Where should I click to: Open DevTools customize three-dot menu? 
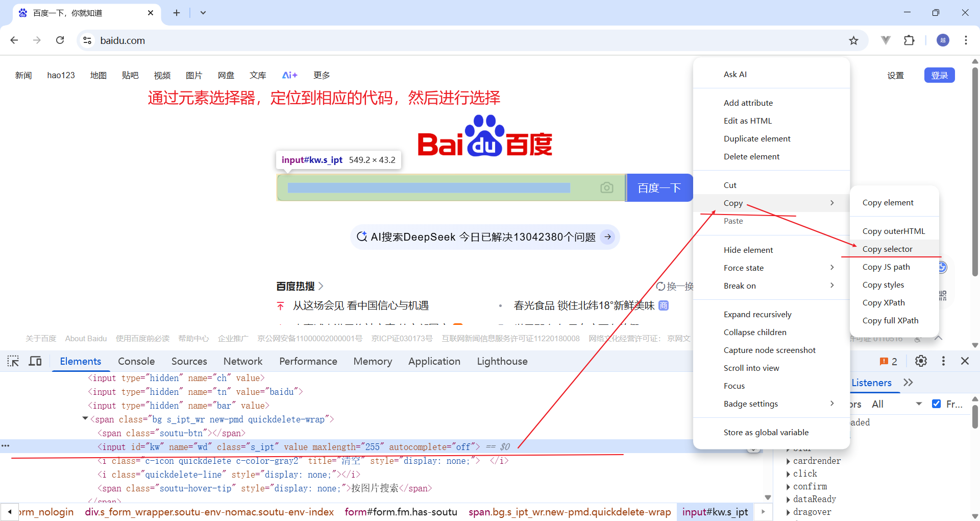943,361
